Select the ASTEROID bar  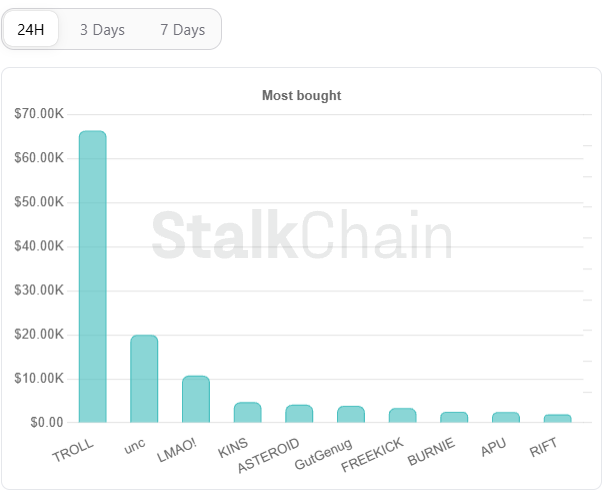point(299,414)
